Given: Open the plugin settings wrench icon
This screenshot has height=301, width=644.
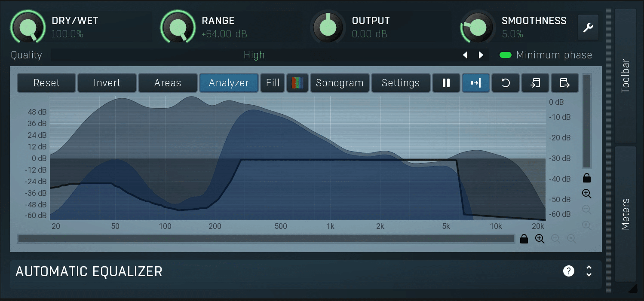Looking at the screenshot, I should [x=588, y=27].
